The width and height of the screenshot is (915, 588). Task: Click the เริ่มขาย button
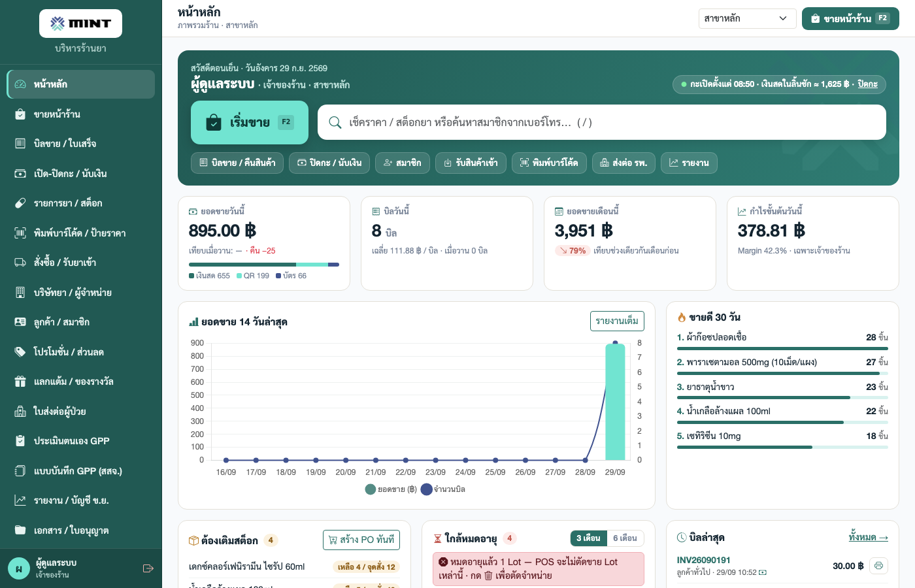coord(250,122)
